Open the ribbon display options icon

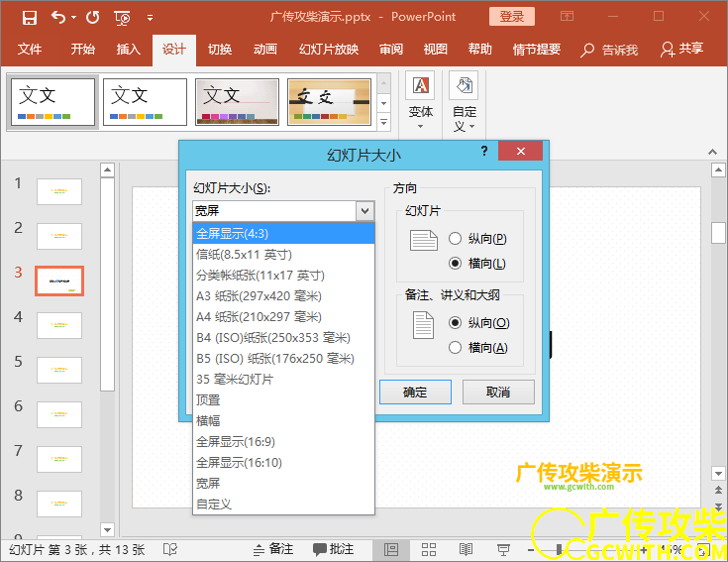(567, 17)
